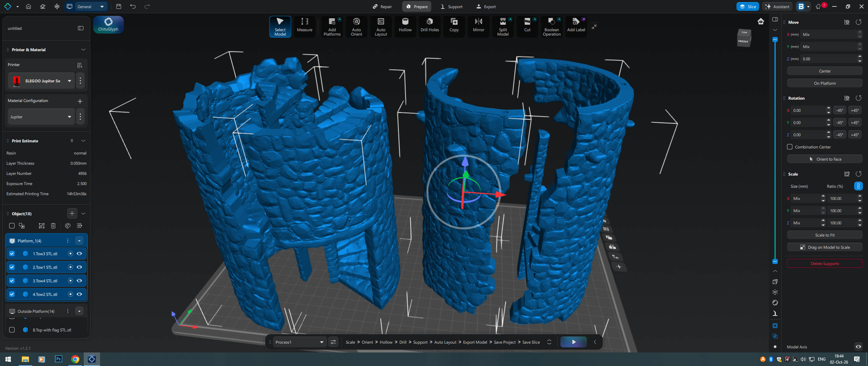Collapse the Print Estimate section

click(83, 141)
